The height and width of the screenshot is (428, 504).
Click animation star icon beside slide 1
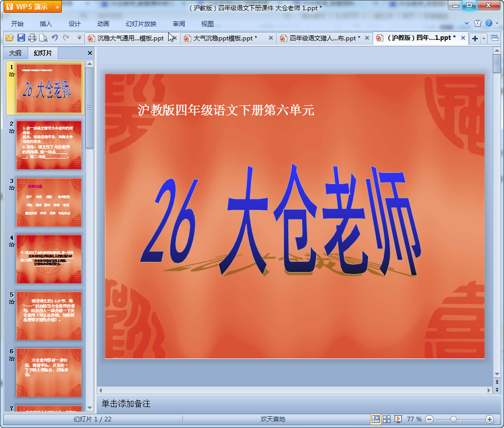point(12,75)
